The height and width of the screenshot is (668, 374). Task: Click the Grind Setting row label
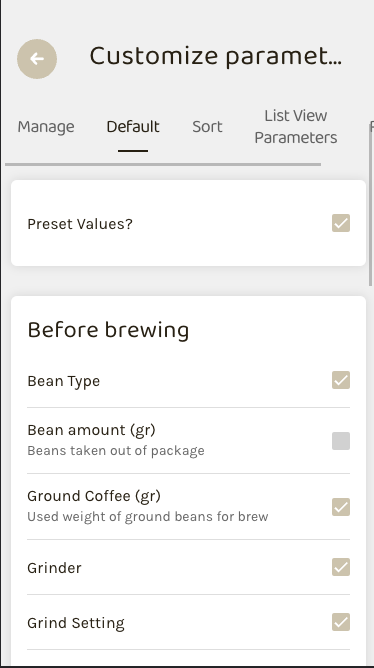(x=76, y=623)
